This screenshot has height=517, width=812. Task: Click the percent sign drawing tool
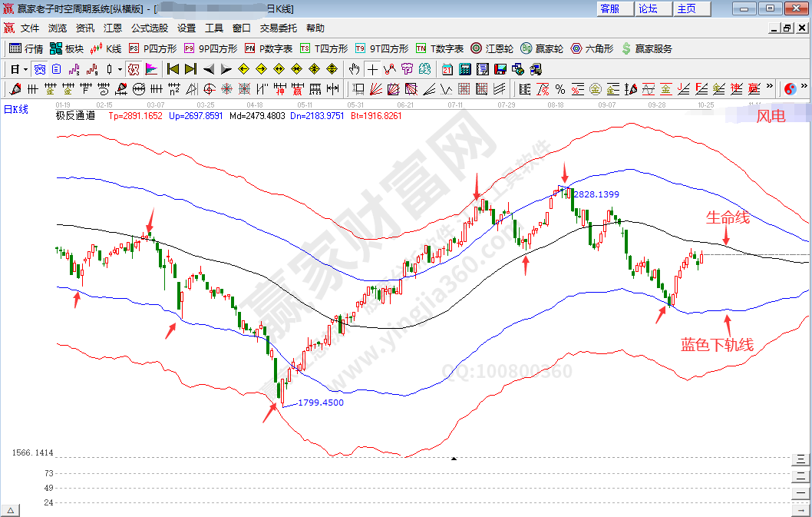coord(559,89)
